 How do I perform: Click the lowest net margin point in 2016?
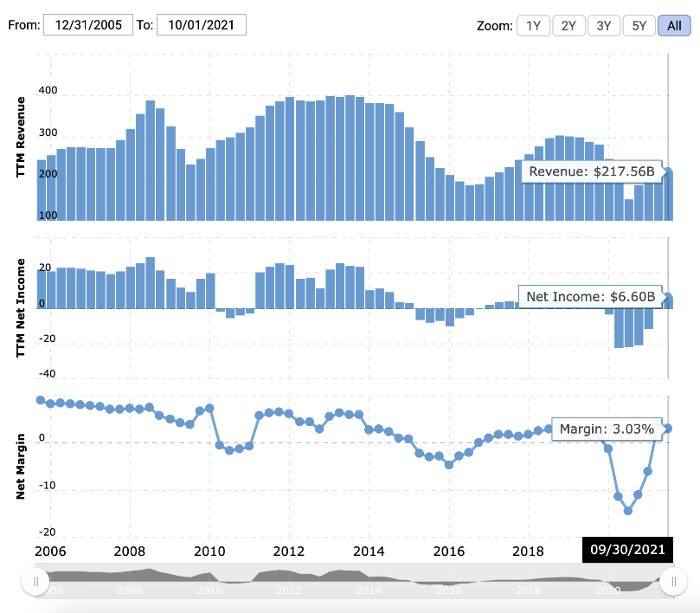(x=449, y=465)
